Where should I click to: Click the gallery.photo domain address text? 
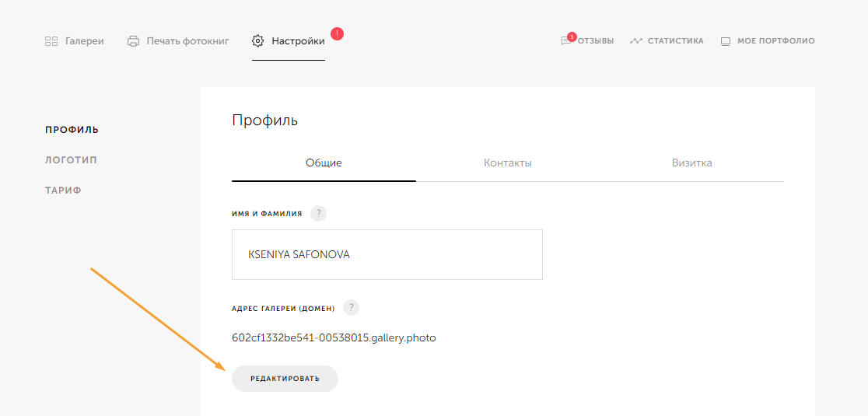(x=334, y=338)
